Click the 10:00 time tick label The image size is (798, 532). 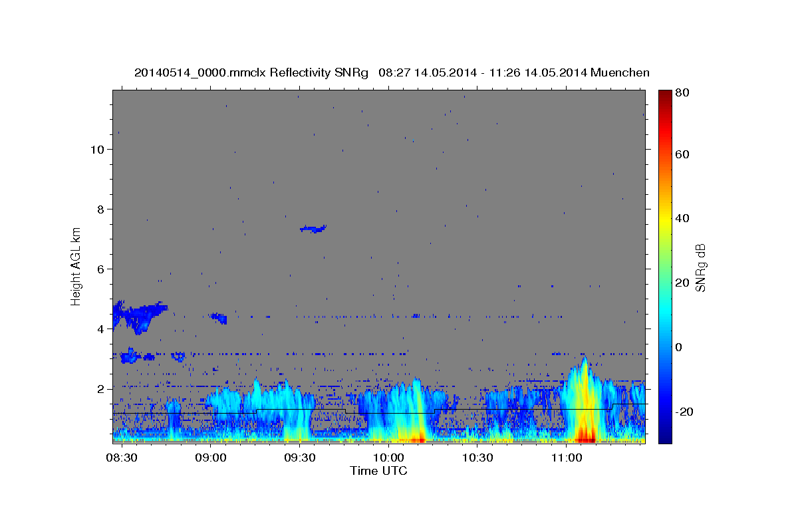pyautogui.click(x=388, y=458)
